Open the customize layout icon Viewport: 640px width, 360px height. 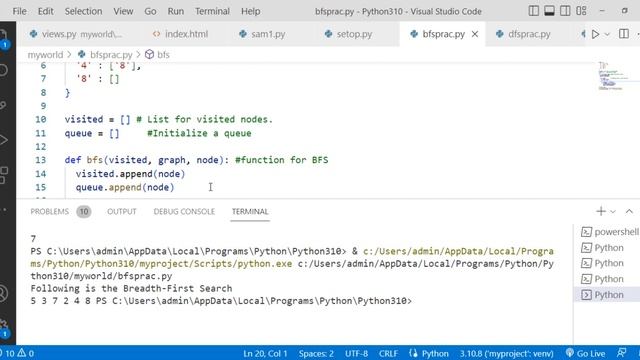pos(581,11)
